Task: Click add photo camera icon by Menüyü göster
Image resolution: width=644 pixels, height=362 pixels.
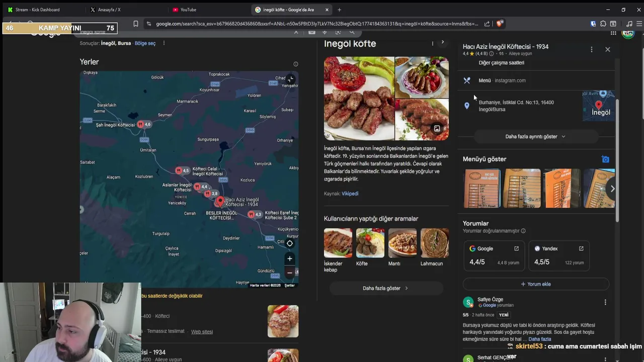Action: pos(605,159)
